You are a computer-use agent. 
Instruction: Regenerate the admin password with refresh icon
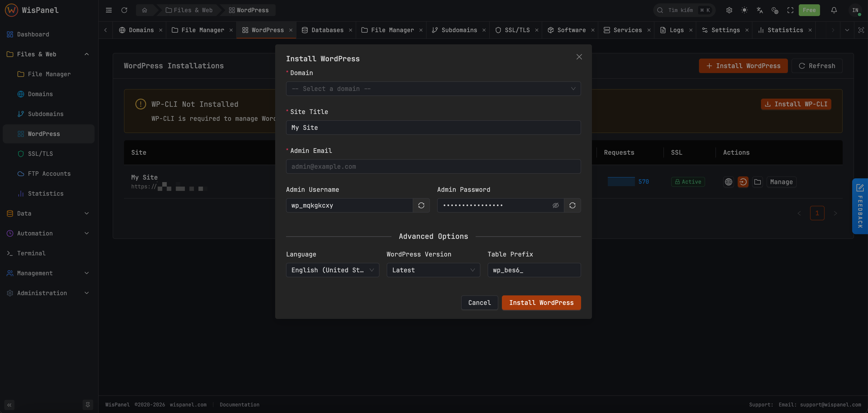point(572,205)
